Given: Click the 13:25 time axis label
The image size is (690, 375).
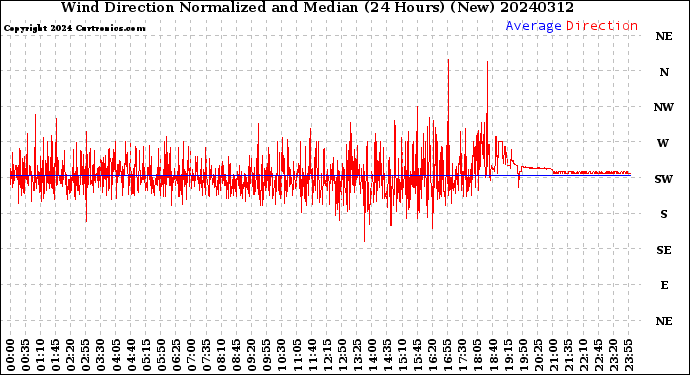Looking at the screenshot, I should [357, 355].
